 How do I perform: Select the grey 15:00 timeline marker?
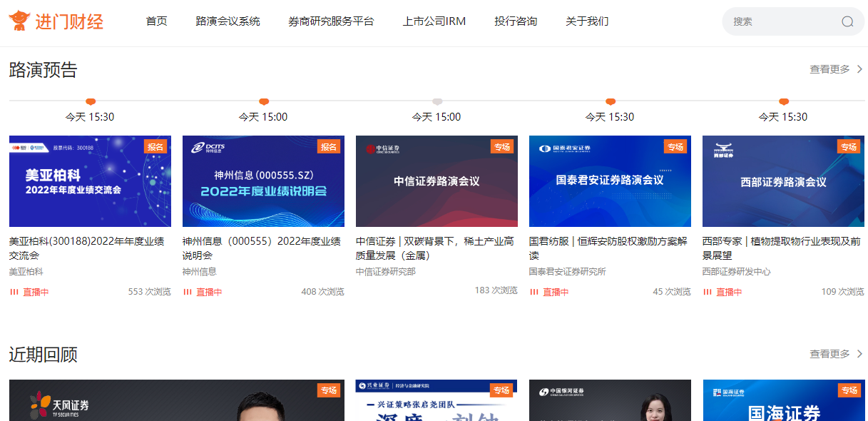tap(437, 101)
